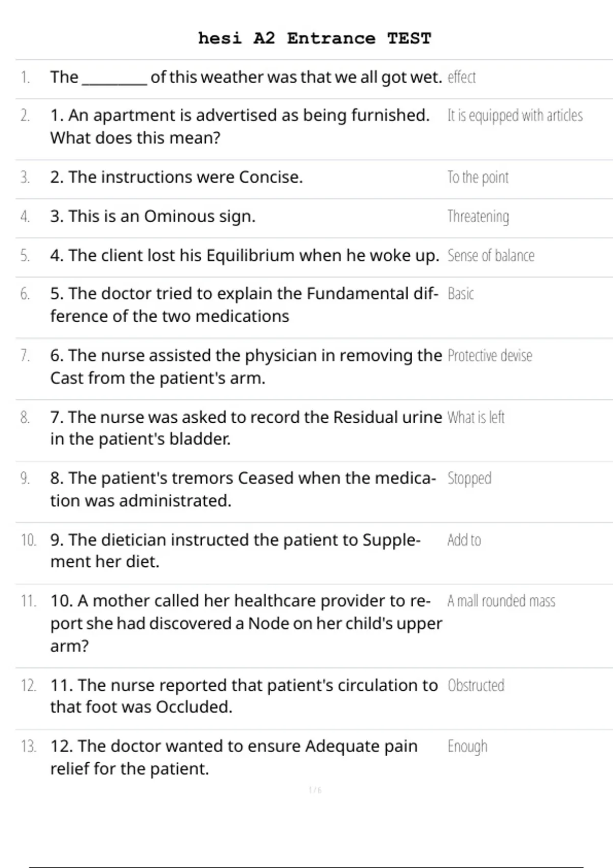Select the answer 'Basic'
The width and height of the screenshot is (613, 868).
(x=460, y=294)
